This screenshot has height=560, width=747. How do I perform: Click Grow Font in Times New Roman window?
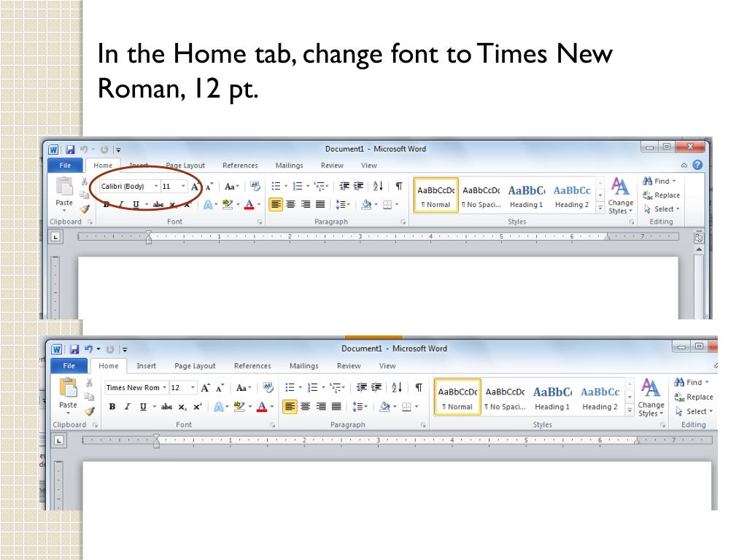[x=205, y=388]
